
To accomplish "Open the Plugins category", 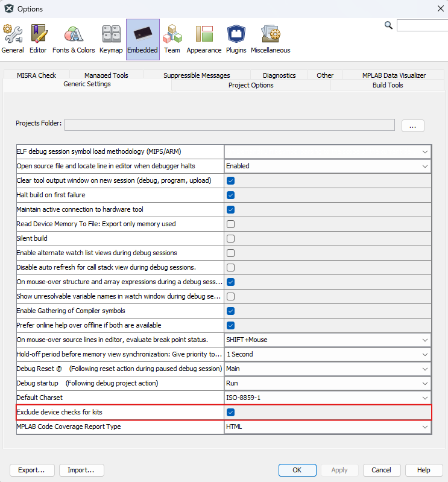I will coord(236,39).
